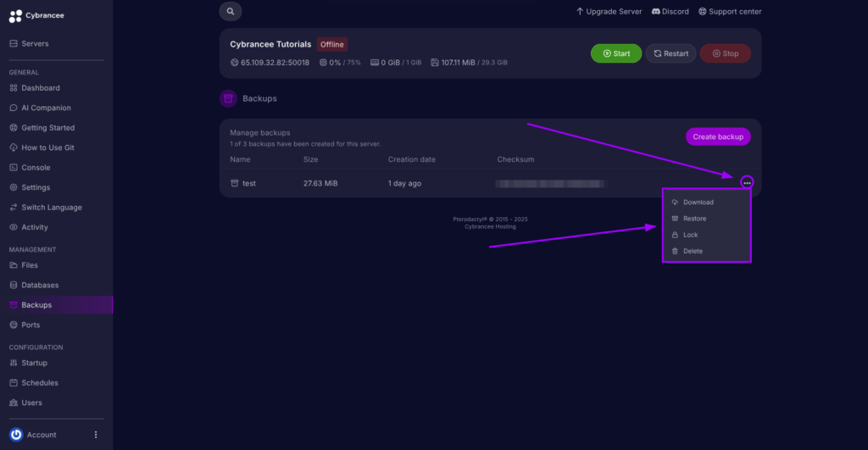Start the server
Screen dimensions: 868x450
click(616, 53)
